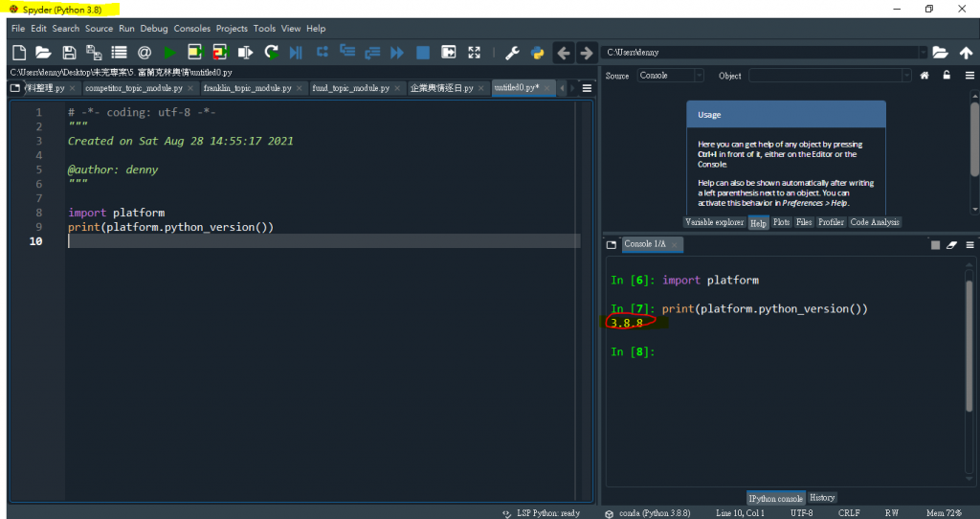This screenshot has height=519, width=980.
Task: Open the Preferences wrench icon
Action: point(512,53)
